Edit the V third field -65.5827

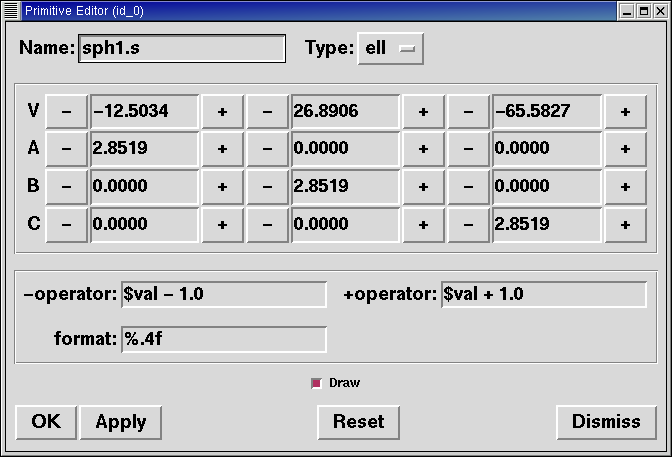[547, 111]
